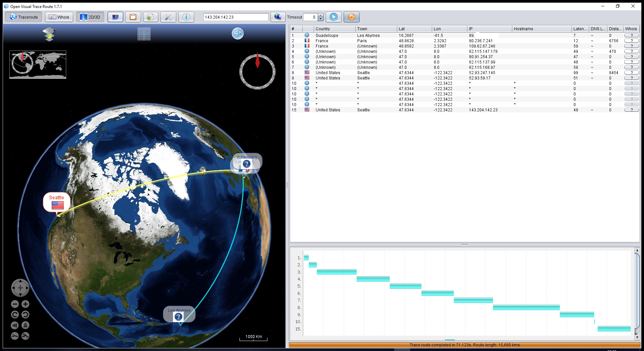The height and width of the screenshot is (351, 644).
Task: Click the world overview minimap
Action: [x=38, y=64]
